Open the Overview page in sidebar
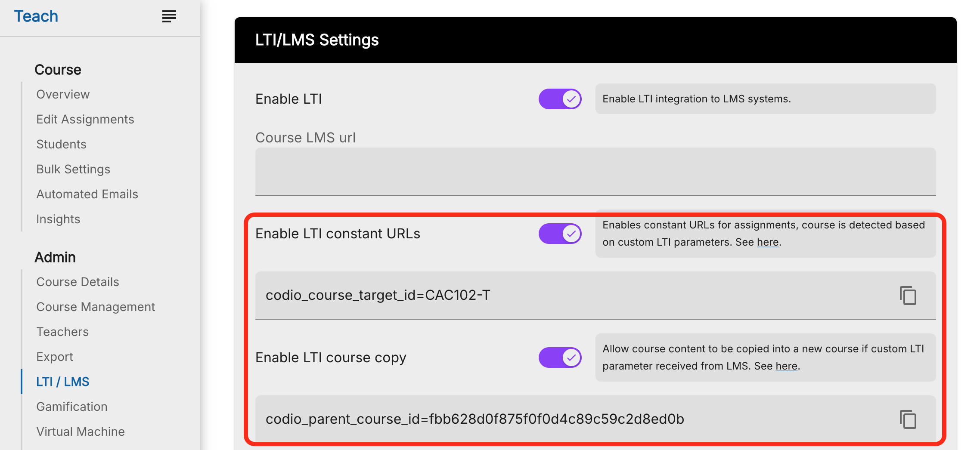This screenshot has height=450, width=980. click(63, 94)
